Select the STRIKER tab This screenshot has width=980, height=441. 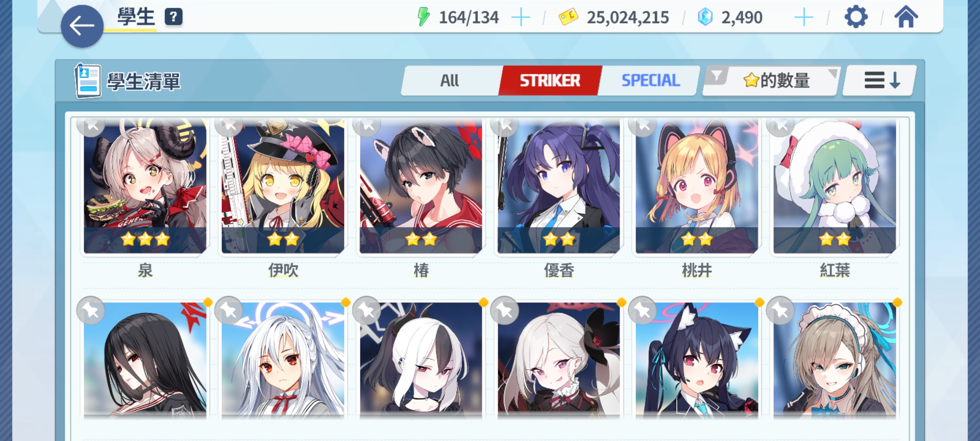pos(550,80)
